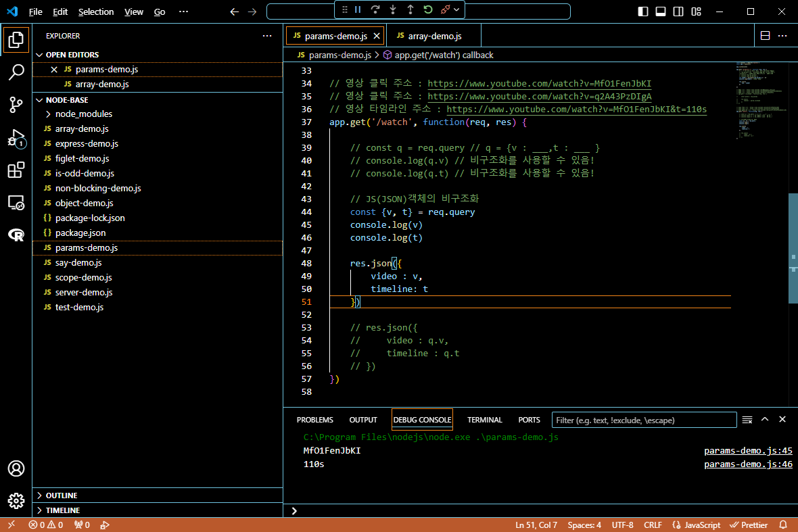
Task: Close the bottom panel
Action: 782,420
